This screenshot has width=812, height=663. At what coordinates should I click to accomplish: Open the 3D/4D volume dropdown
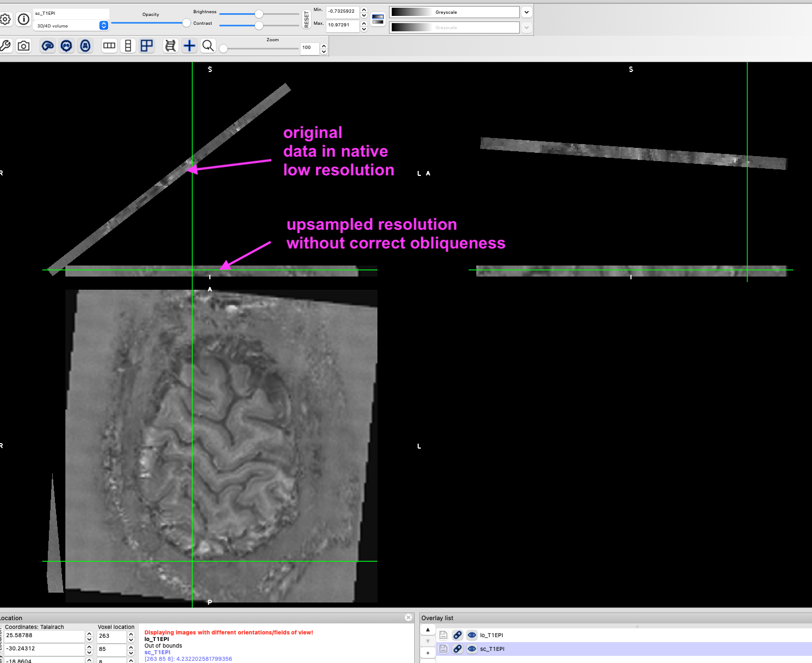[x=103, y=25]
